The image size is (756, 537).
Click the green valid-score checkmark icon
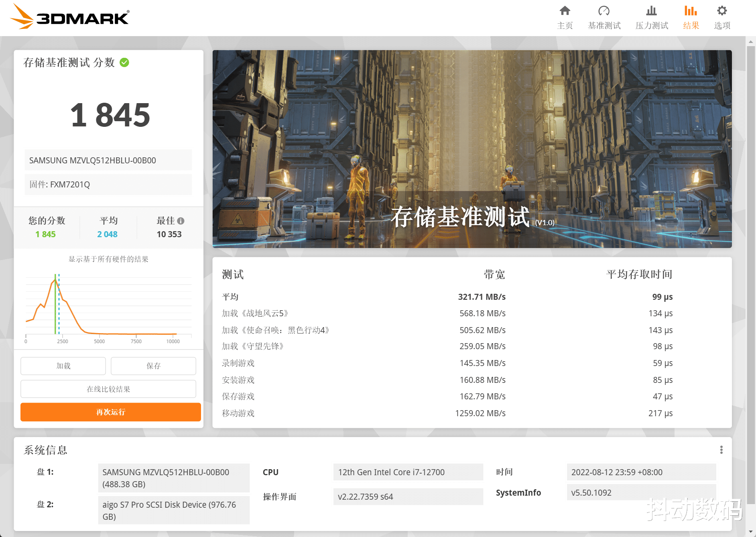[124, 62]
